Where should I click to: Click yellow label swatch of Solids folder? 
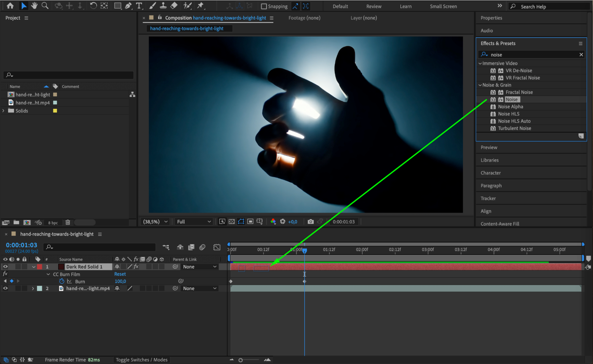55,111
